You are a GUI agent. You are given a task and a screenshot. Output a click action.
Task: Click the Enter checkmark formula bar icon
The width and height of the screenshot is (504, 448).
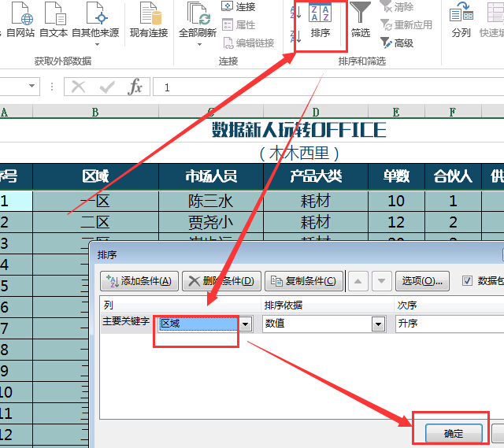107,87
